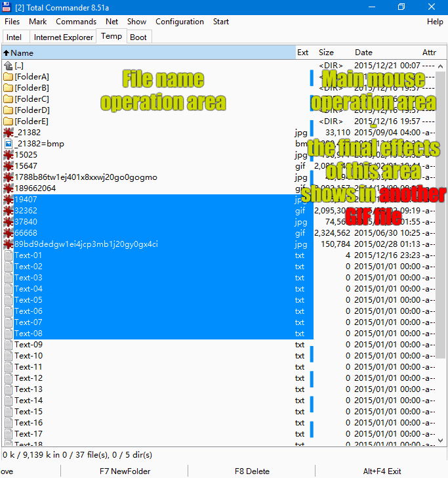Click the image icon beside 37840

pos(9,222)
